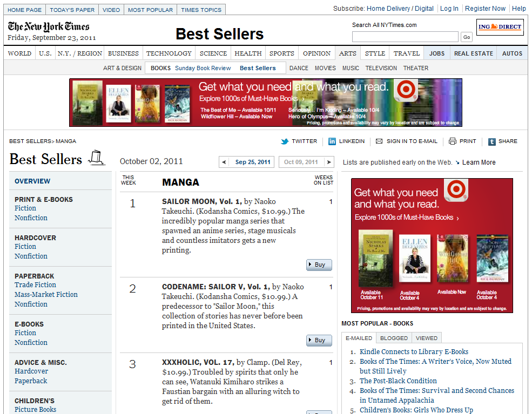Viewport: 532px width, 414px height.
Task: Click Nicholas Sparks book cover in sidebar ad
Action: click(x=375, y=258)
